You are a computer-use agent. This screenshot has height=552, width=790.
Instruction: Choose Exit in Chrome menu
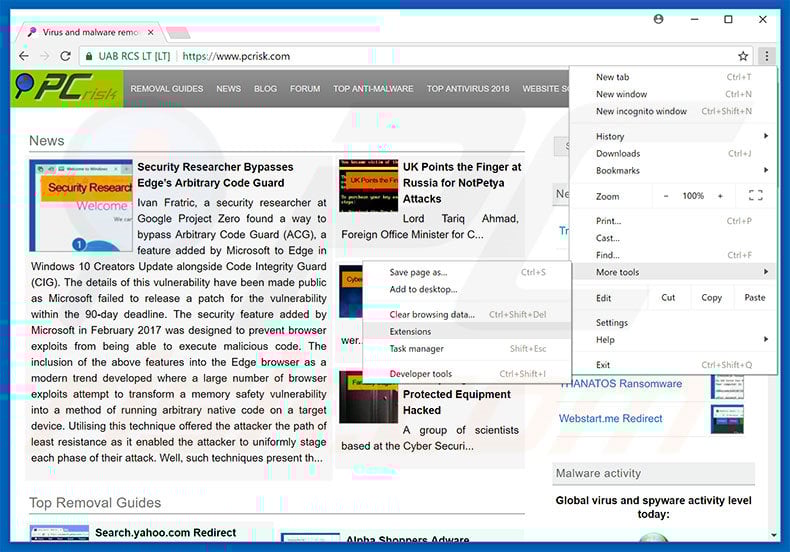(x=673, y=365)
